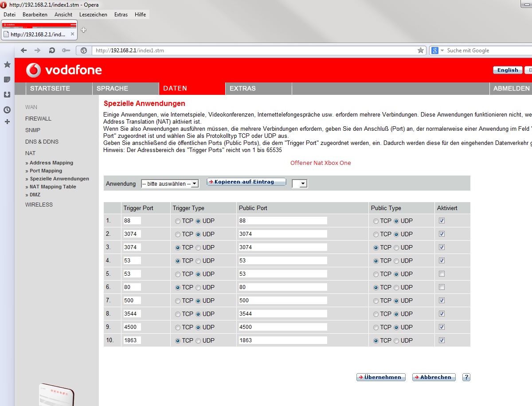Click the browser back arrow
The image size is (532, 406).
pyautogui.click(x=24, y=51)
